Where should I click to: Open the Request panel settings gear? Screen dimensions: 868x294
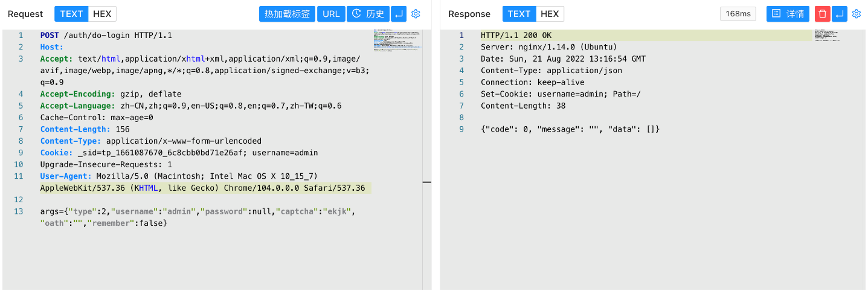[416, 14]
